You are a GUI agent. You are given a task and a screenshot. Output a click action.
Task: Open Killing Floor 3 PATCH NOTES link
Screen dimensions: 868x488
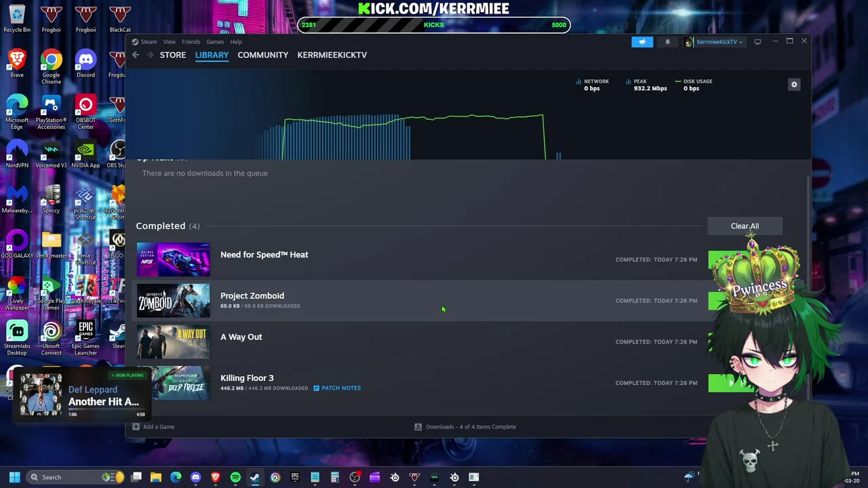[337, 388]
